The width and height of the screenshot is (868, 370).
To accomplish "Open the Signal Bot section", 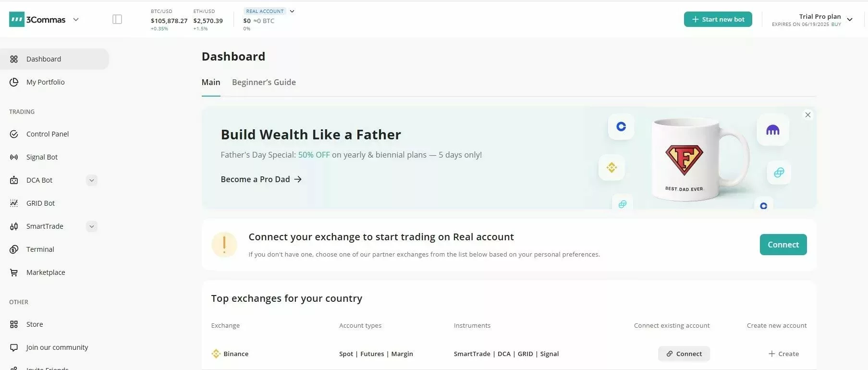I will pyautogui.click(x=41, y=157).
